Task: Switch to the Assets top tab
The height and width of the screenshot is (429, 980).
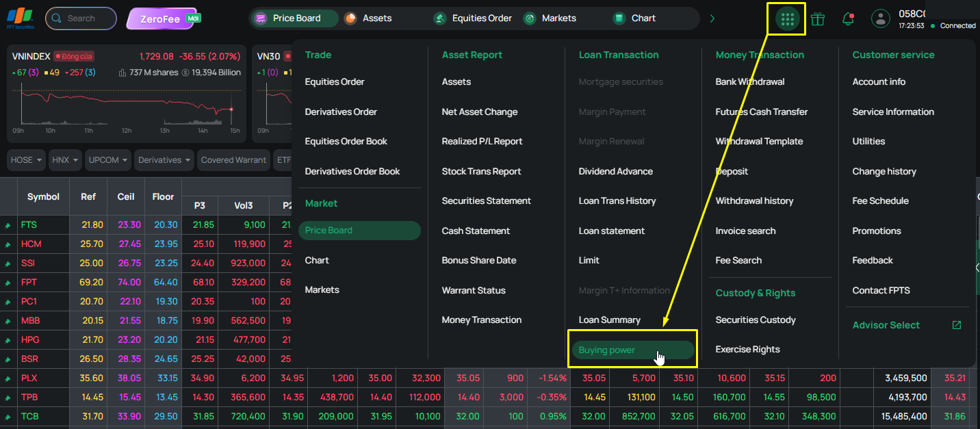Action: (x=370, y=18)
